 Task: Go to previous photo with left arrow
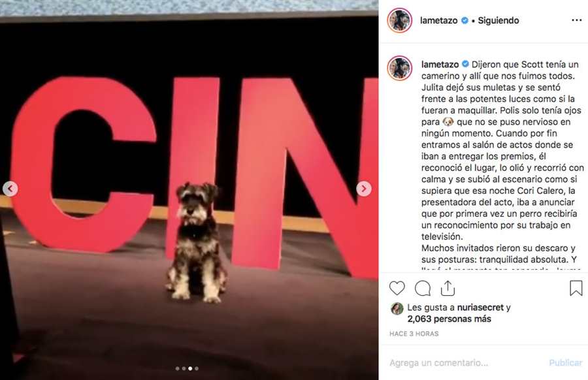(x=10, y=189)
